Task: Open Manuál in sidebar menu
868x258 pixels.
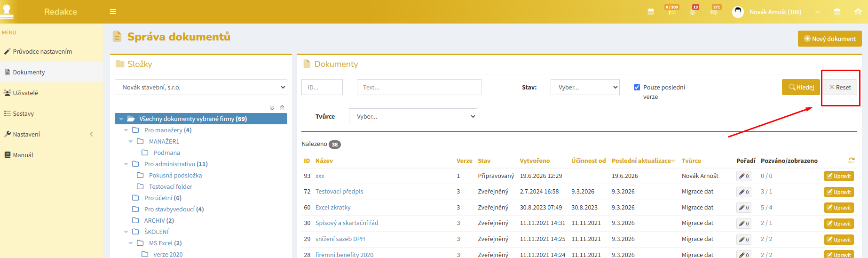Action: tap(51, 155)
